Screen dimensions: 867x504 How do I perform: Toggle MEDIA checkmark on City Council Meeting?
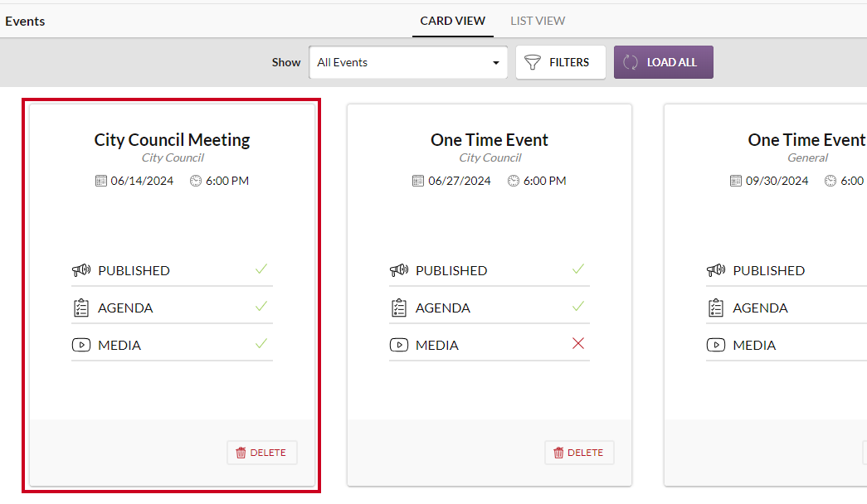[x=261, y=344]
